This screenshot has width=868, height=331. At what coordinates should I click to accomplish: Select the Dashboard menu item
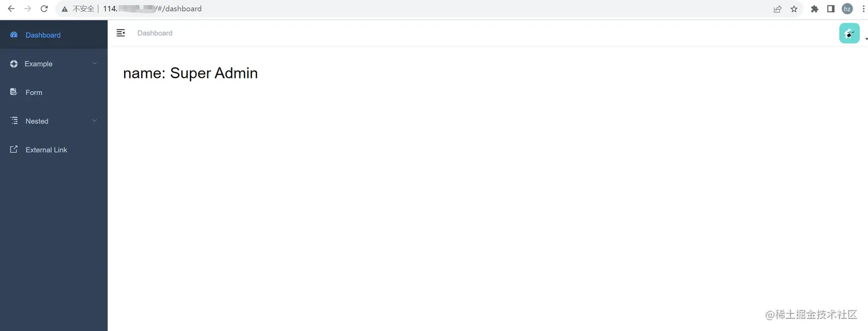click(x=54, y=35)
